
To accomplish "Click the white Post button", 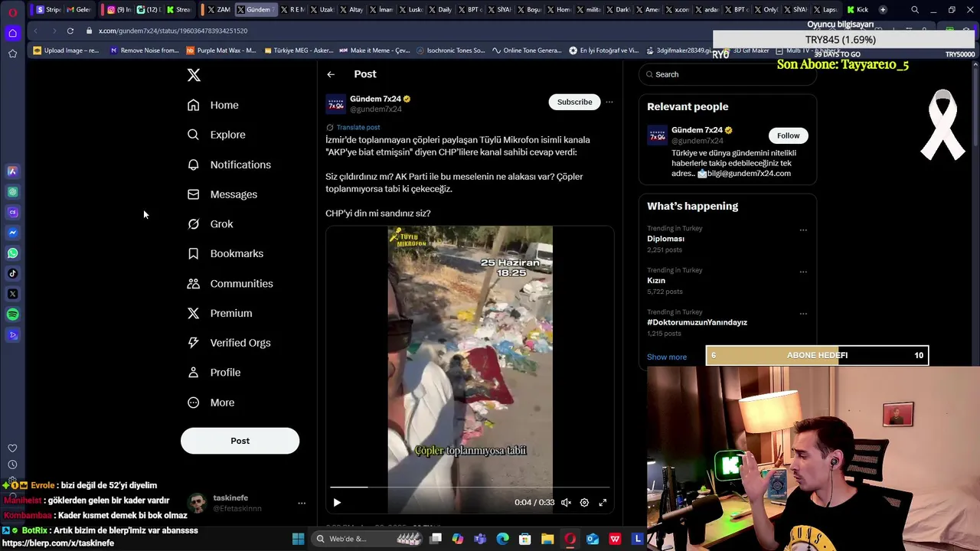I will click(x=240, y=441).
